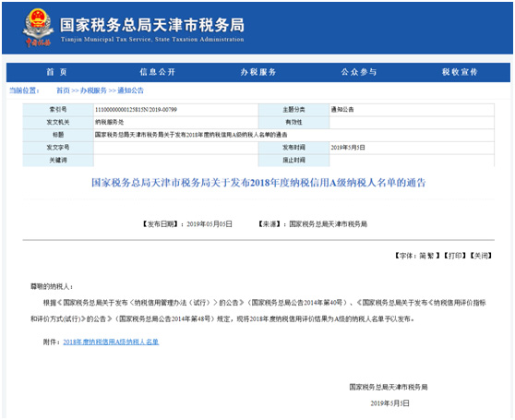The height and width of the screenshot is (420, 515).
Task: Click the 发文字号 label cell
Action: 58,148
